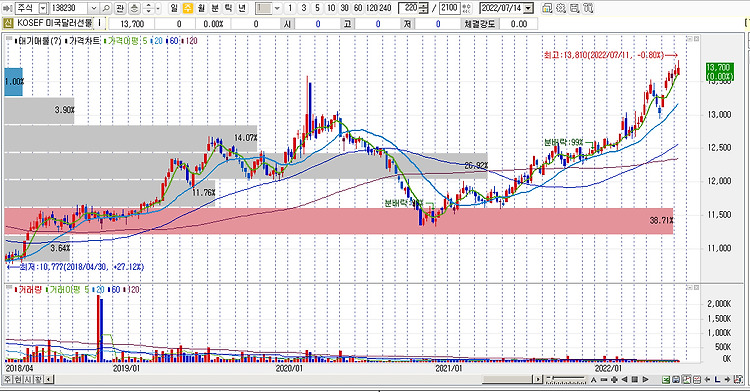Click the up/down stepper next to 관 button
The image size is (750, 392).
coord(149,8)
